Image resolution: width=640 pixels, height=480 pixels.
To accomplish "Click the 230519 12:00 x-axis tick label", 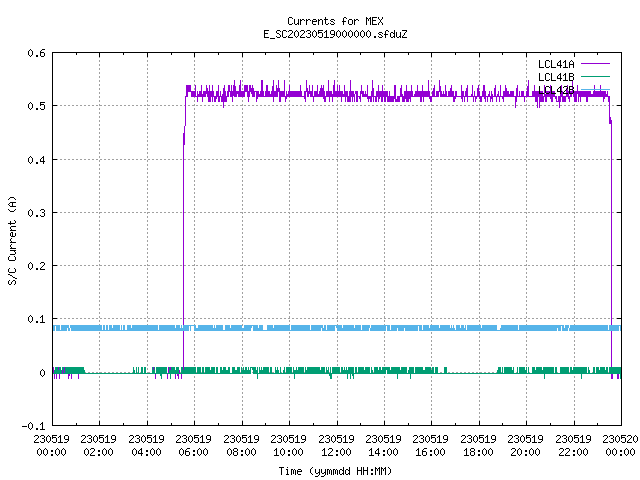I will [336, 446].
